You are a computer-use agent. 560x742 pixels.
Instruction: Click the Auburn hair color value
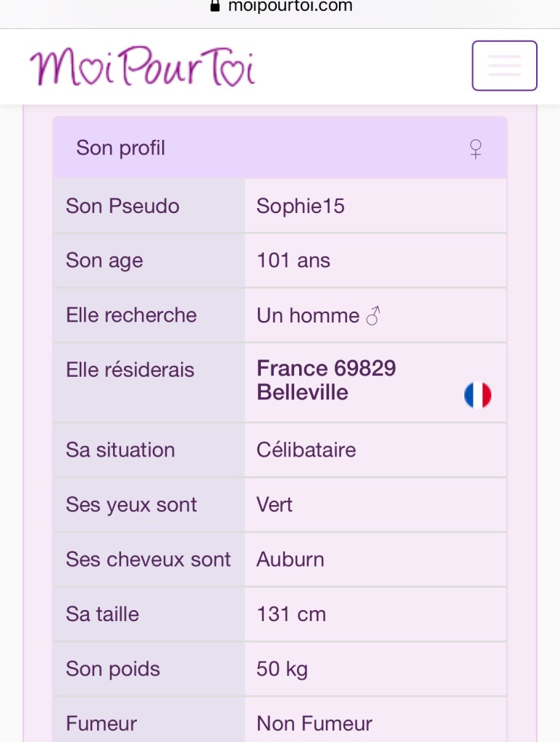click(291, 559)
